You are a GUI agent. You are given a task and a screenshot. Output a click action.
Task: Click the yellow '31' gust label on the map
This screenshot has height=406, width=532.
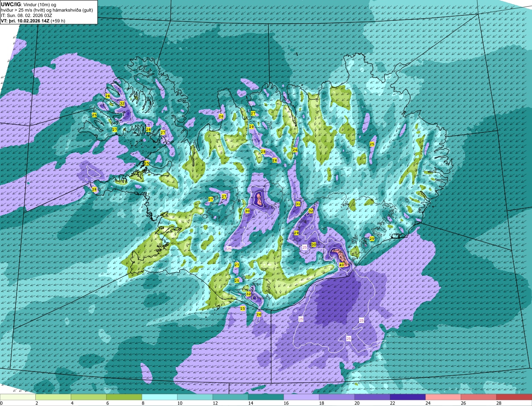pos(298,204)
